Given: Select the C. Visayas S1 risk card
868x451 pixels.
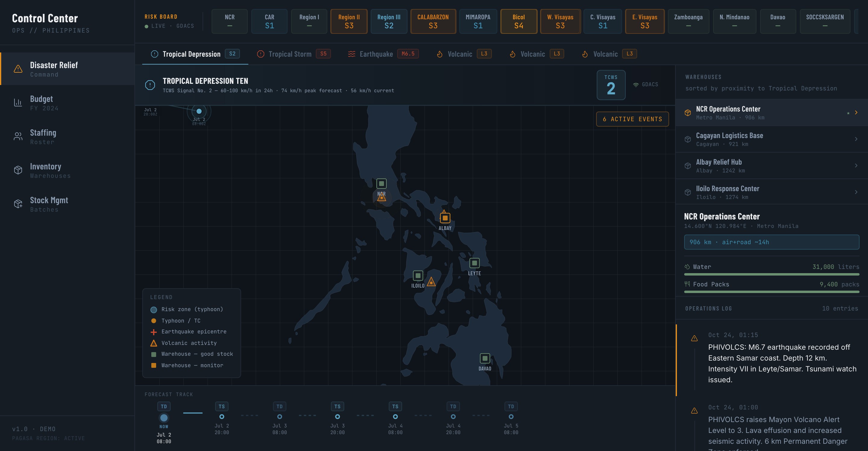Looking at the screenshot, I should (602, 21).
